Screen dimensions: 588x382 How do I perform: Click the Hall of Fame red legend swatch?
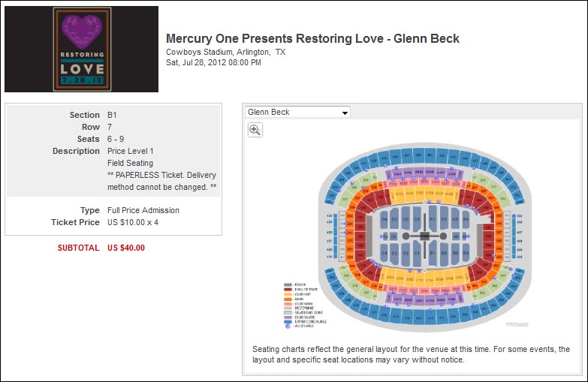coord(287,289)
